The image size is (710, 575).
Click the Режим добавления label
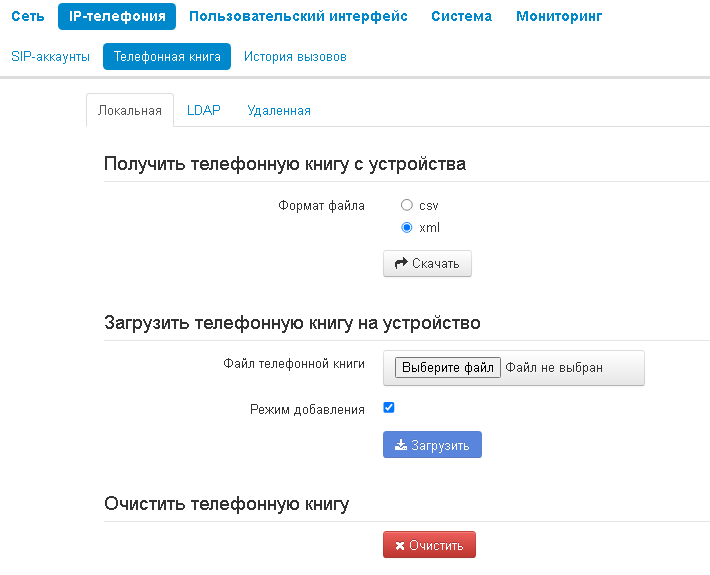coord(307,410)
